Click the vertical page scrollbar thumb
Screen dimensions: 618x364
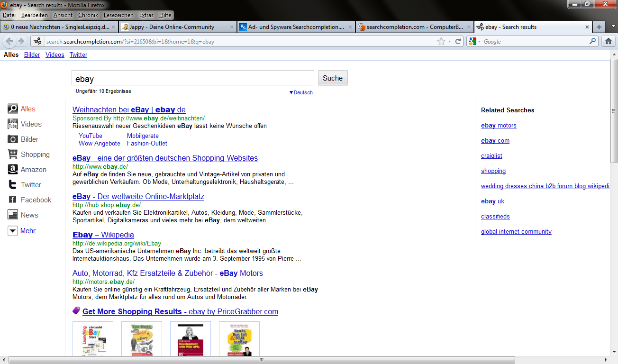click(614, 111)
